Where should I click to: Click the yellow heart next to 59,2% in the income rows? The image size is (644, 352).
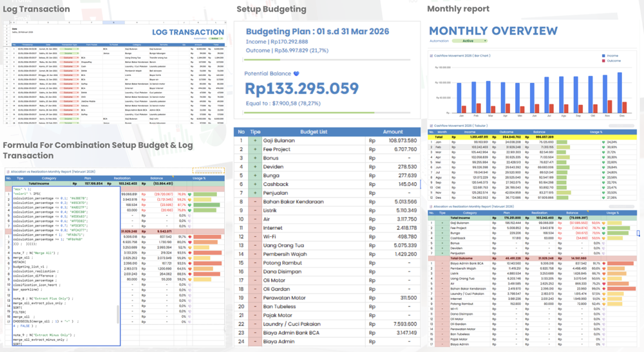(x=190, y=199)
